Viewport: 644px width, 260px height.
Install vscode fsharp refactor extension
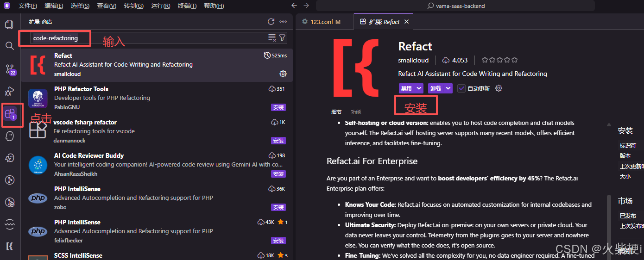278,141
